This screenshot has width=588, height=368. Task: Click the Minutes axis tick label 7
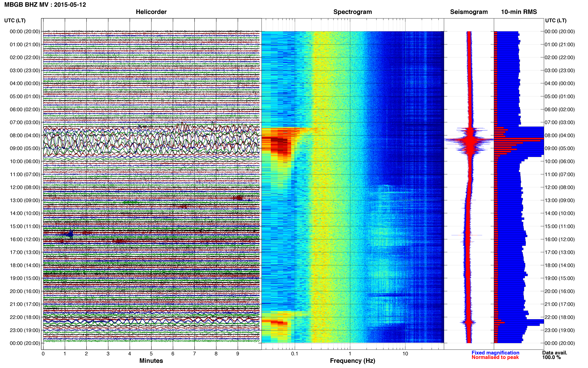(195, 354)
